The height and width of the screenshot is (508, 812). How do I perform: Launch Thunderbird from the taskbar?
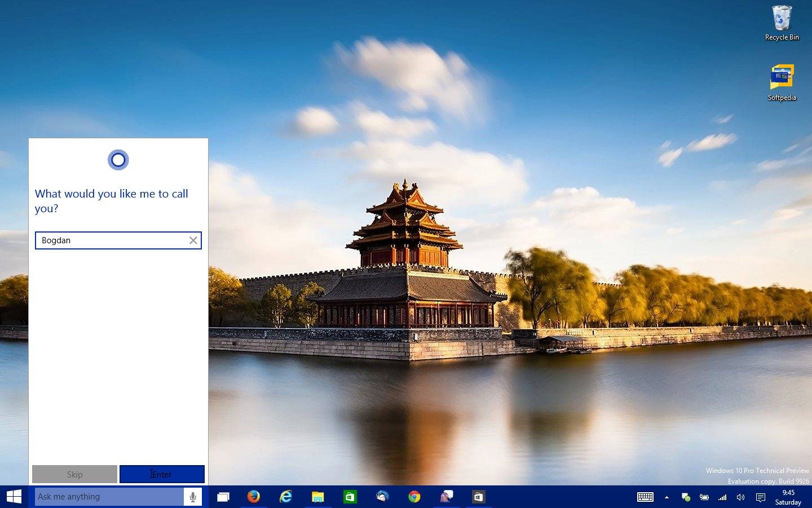382,497
